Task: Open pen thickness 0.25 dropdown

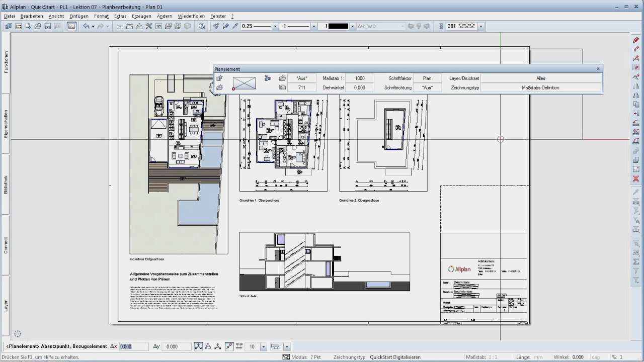Action: point(275,26)
